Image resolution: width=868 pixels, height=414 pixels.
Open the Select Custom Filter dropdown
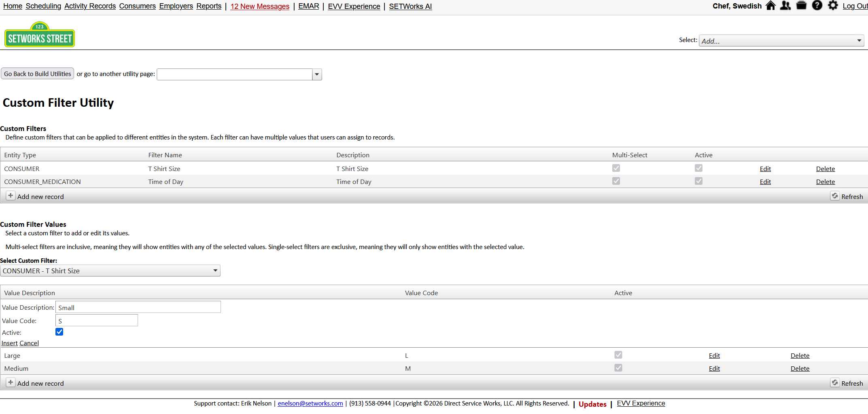pyautogui.click(x=110, y=271)
